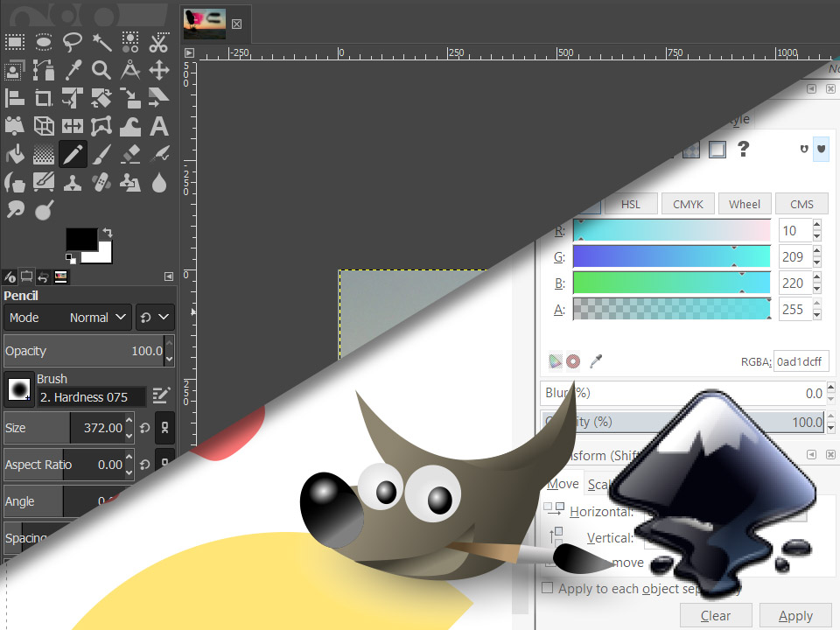Open the paint mode group switcher dropdown
840x630 pixels.
pyautogui.click(x=155, y=317)
